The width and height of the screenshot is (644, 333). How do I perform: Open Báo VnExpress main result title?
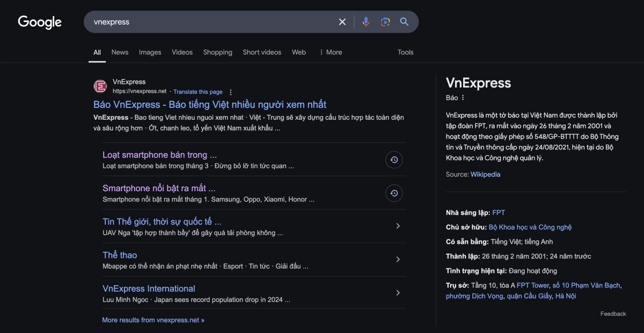click(x=210, y=104)
